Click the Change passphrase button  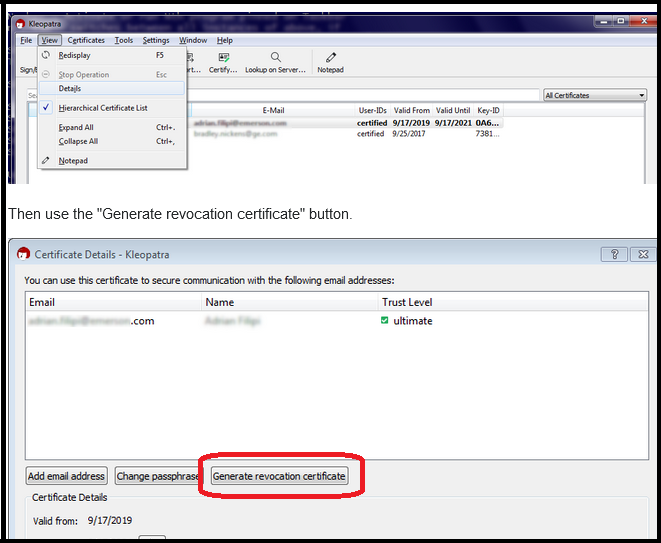[x=157, y=476]
